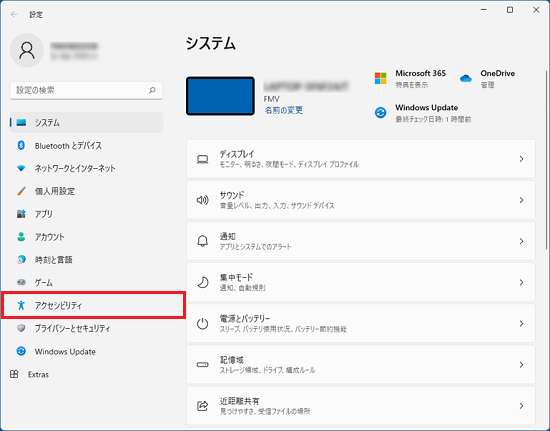This screenshot has height=431, width=550.
Task: Open the アクセシビリティ icon in sidebar
Action: [21, 305]
